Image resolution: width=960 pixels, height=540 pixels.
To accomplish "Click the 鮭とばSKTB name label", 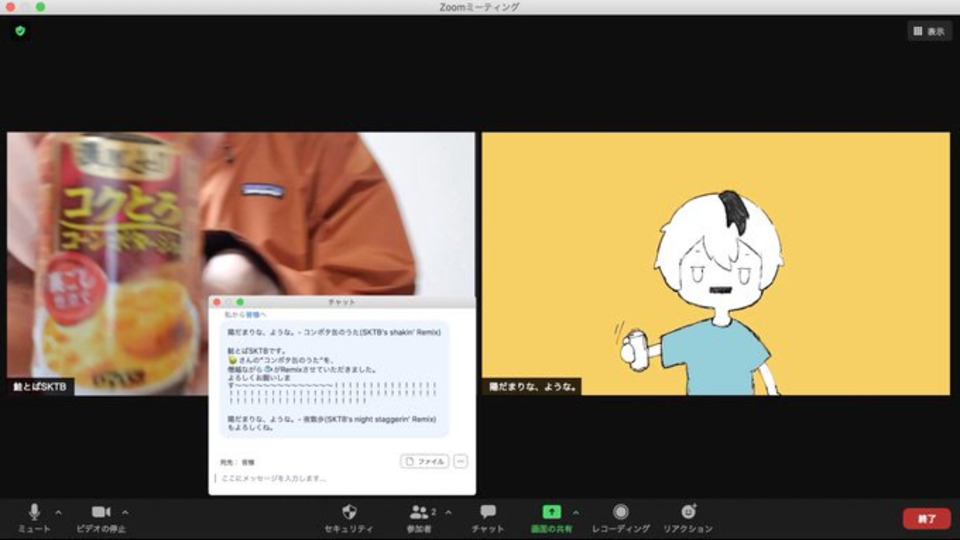I will (x=40, y=386).
